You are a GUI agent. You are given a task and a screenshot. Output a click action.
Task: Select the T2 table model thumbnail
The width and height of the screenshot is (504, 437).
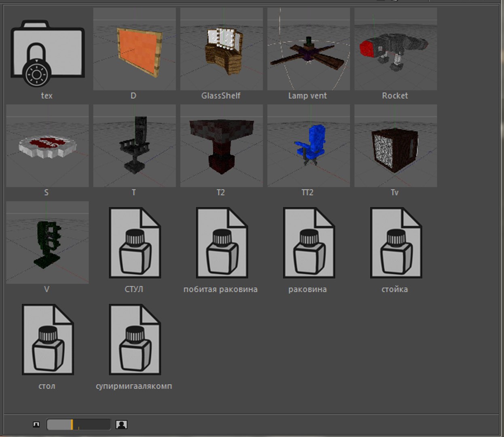[x=221, y=146]
